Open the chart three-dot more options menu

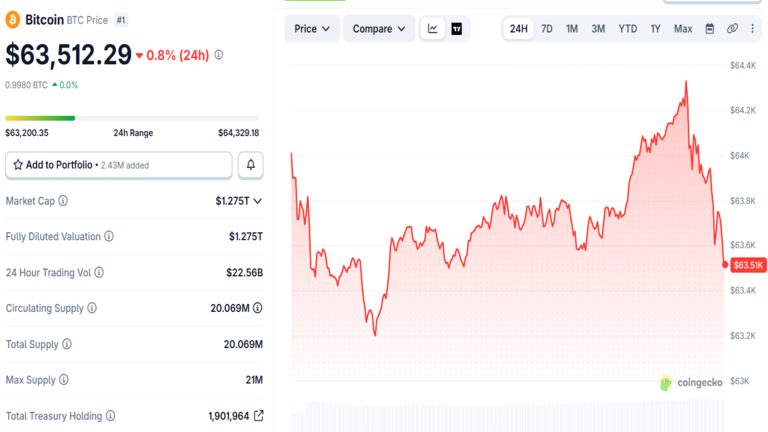click(x=753, y=29)
